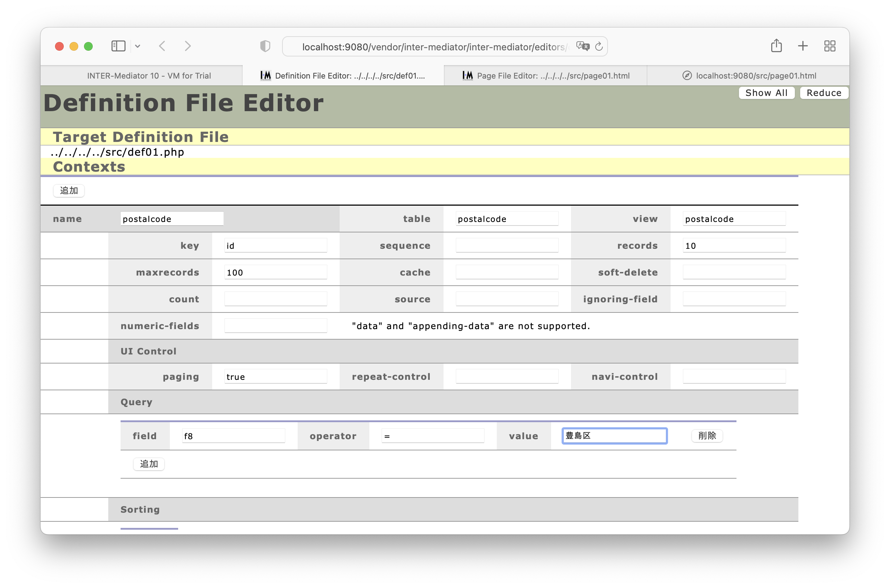Click the source field

(x=507, y=299)
